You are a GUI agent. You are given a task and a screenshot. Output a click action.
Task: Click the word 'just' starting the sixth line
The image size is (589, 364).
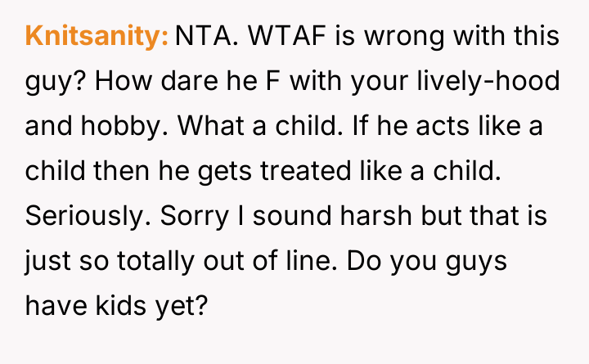(46, 263)
